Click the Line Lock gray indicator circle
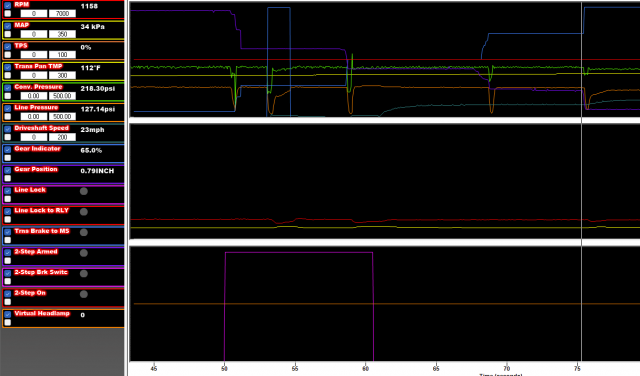The width and height of the screenshot is (640, 376). 84,191
